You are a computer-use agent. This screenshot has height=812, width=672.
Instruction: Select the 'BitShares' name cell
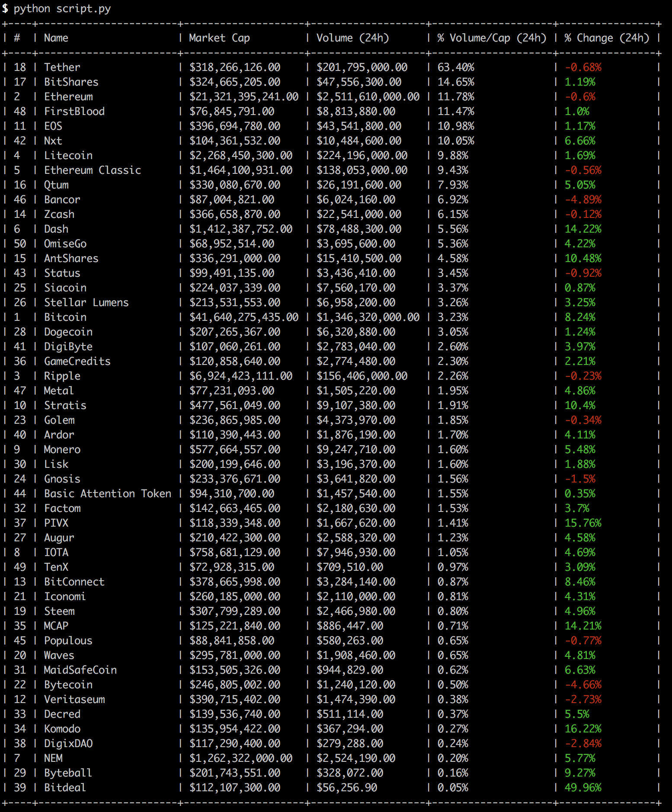point(71,82)
